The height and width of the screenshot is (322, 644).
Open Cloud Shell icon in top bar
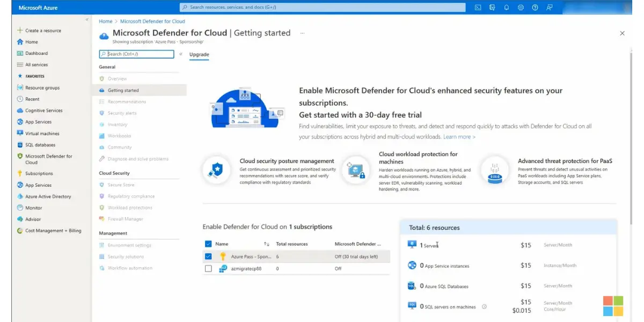coord(478,8)
